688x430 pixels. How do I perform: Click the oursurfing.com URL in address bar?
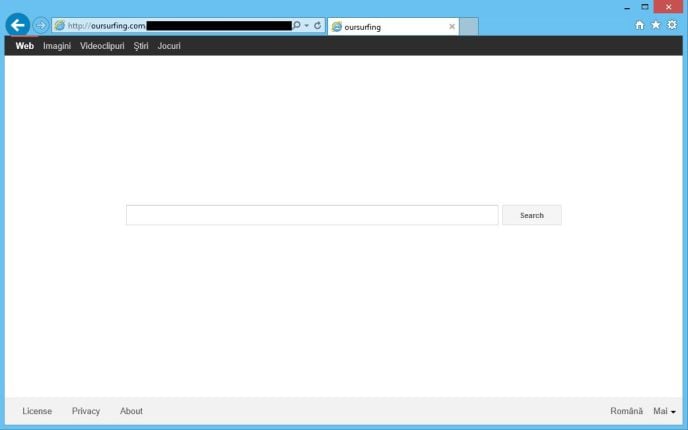pyautogui.click(x=107, y=26)
